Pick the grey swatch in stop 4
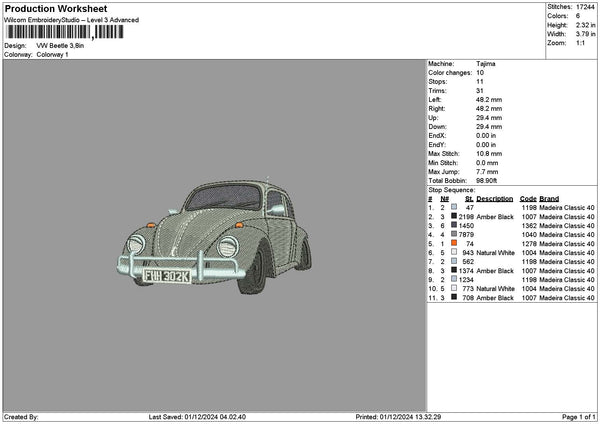The height and width of the screenshot is (424, 600). tap(454, 234)
